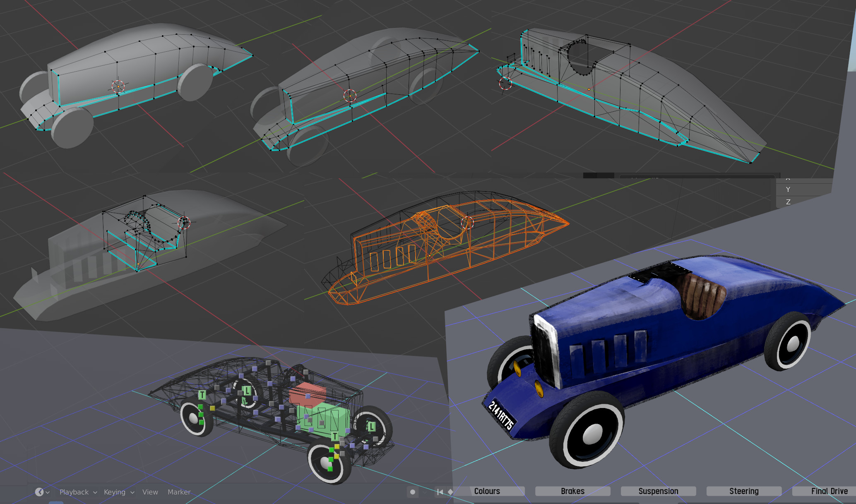856x504 pixels.
Task: Expand the editor type chevron beside timeline icon
Action: point(48,492)
